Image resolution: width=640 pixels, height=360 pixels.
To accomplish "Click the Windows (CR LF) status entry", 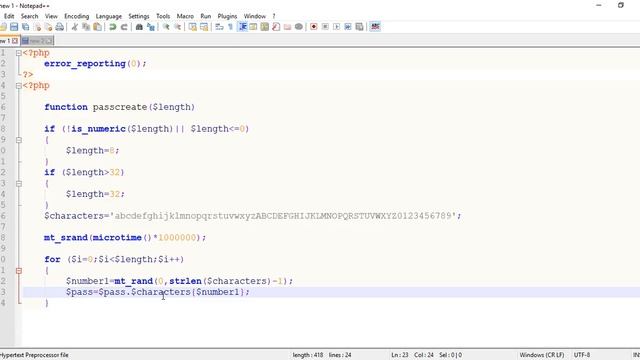I will pyautogui.click(x=542, y=355).
